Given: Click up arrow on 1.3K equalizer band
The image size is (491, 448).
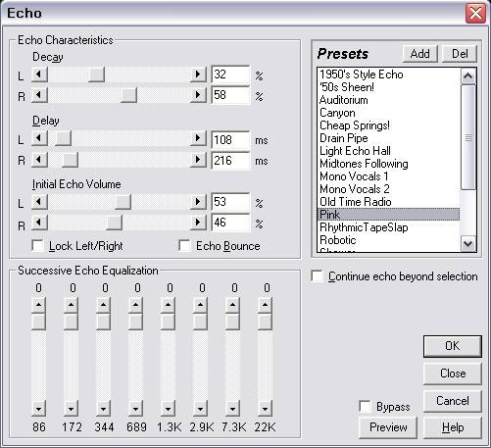Looking at the screenshot, I should tap(168, 305).
